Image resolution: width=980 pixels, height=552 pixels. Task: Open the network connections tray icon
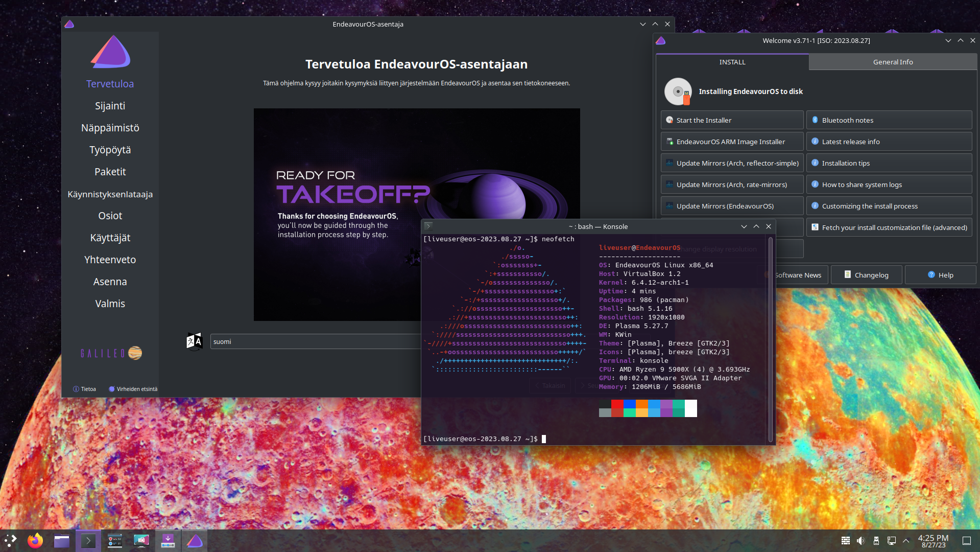(891, 541)
